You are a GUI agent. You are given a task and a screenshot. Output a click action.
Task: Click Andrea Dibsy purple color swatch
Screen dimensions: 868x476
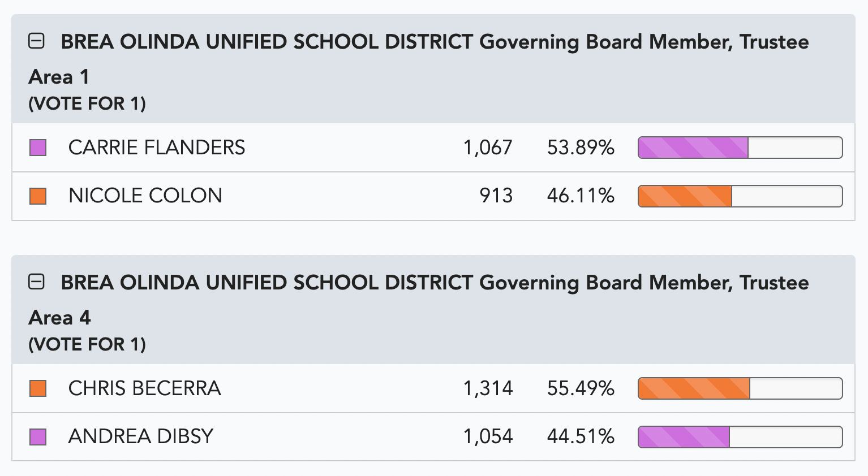pyautogui.click(x=38, y=437)
